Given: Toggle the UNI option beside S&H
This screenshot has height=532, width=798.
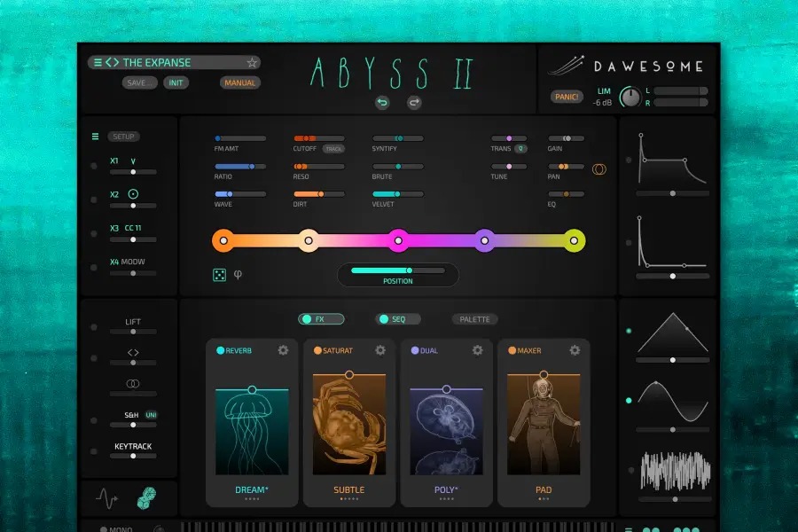Looking at the screenshot, I should point(151,415).
